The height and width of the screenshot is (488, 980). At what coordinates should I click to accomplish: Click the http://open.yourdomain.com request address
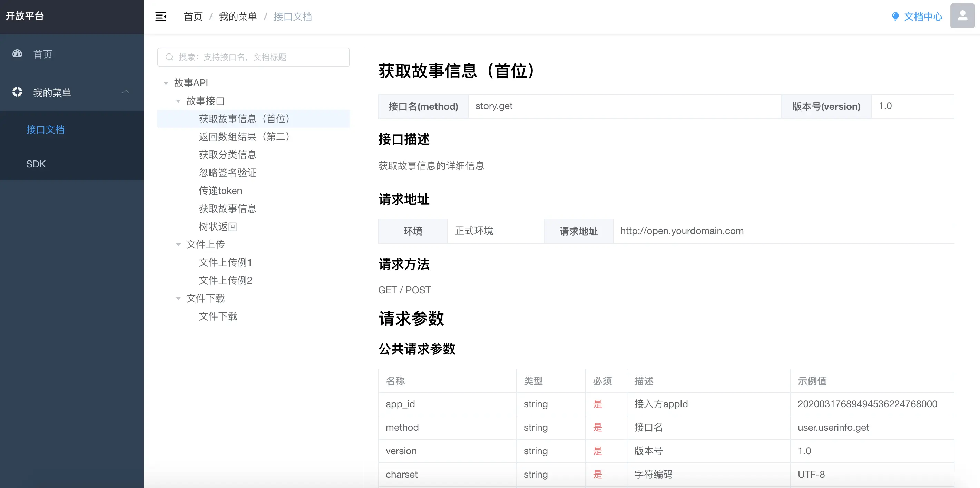(x=682, y=231)
